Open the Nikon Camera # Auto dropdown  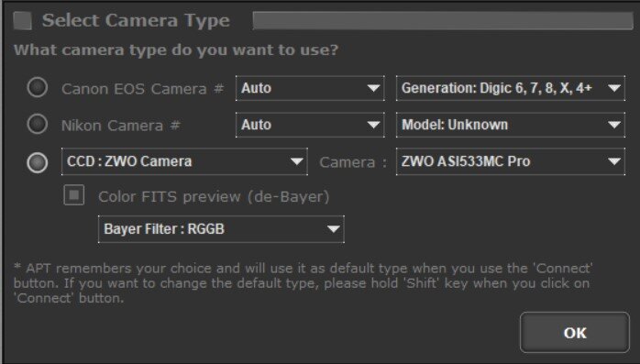310,125
